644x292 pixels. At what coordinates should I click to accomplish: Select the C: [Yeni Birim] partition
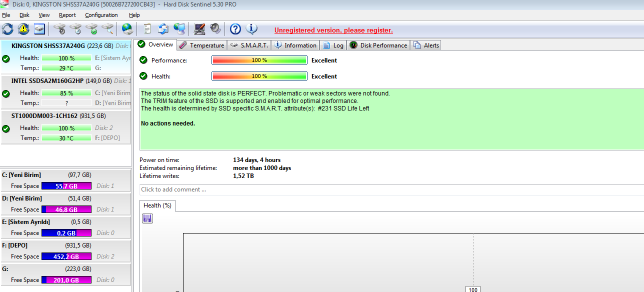click(65, 180)
